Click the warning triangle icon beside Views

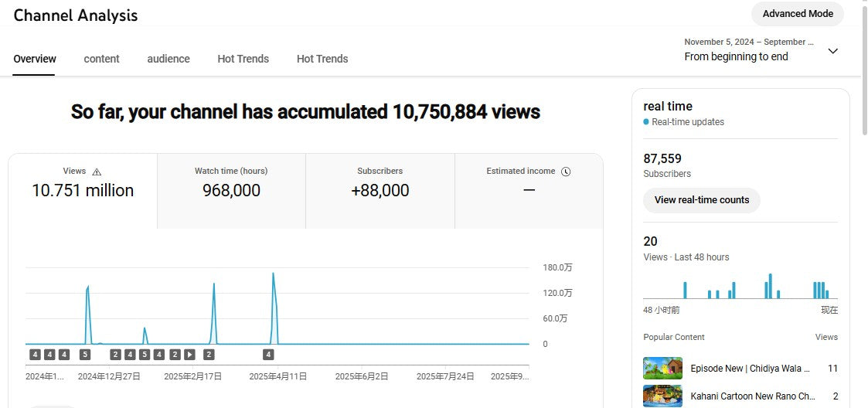pos(97,172)
